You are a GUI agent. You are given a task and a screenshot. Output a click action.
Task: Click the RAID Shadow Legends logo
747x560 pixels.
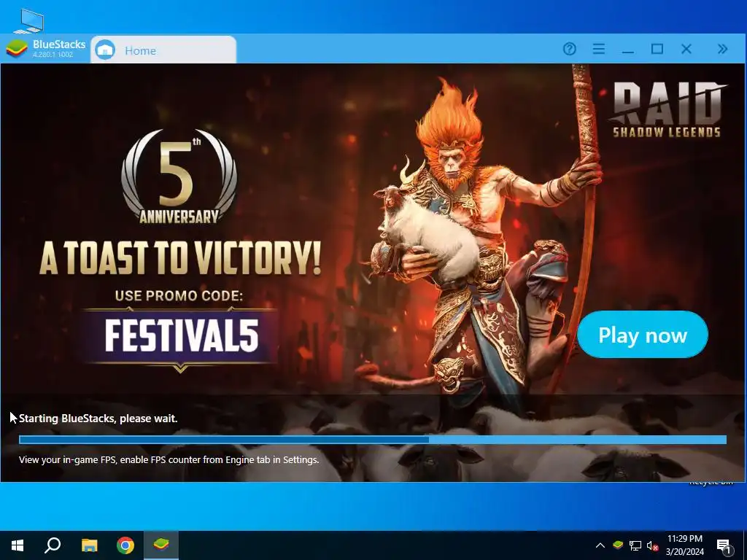[667, 109]
